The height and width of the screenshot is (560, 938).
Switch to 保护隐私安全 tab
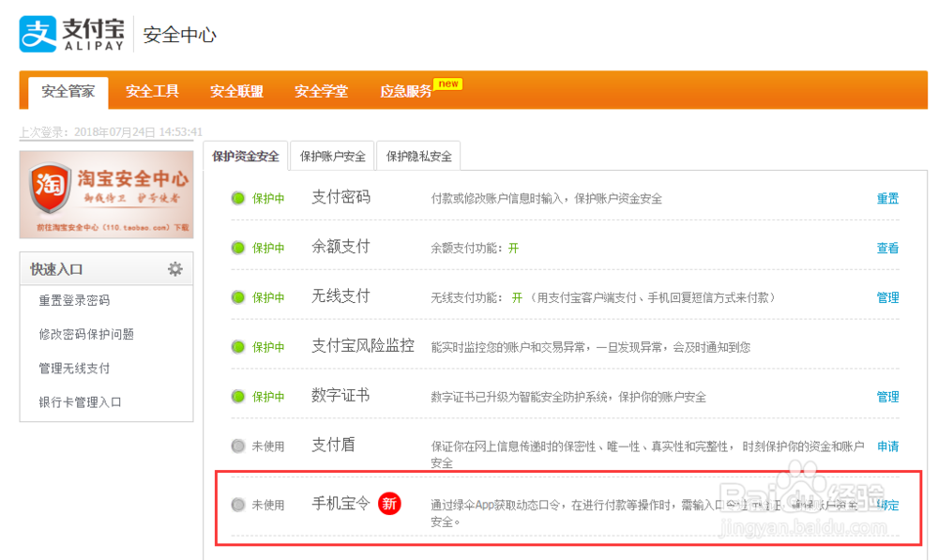[418, 157]
